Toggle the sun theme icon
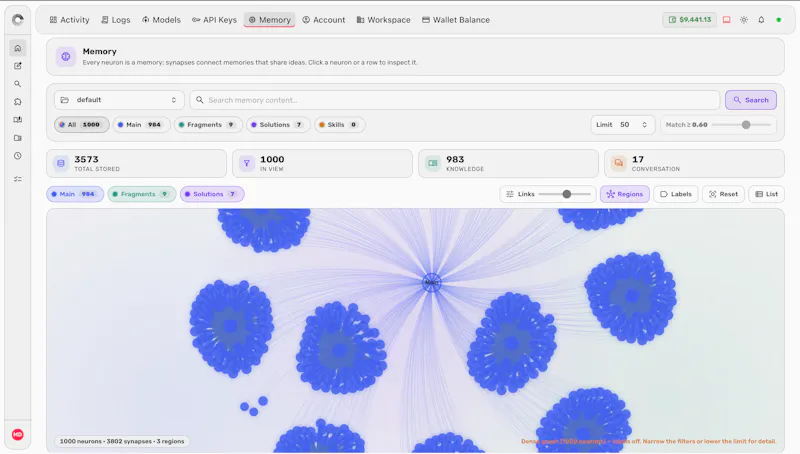 pos(744,20)
